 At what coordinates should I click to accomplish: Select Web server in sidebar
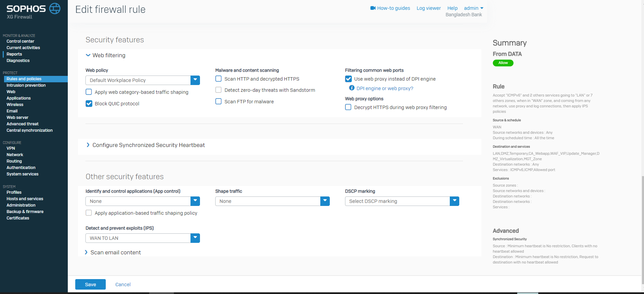(17, 118)
